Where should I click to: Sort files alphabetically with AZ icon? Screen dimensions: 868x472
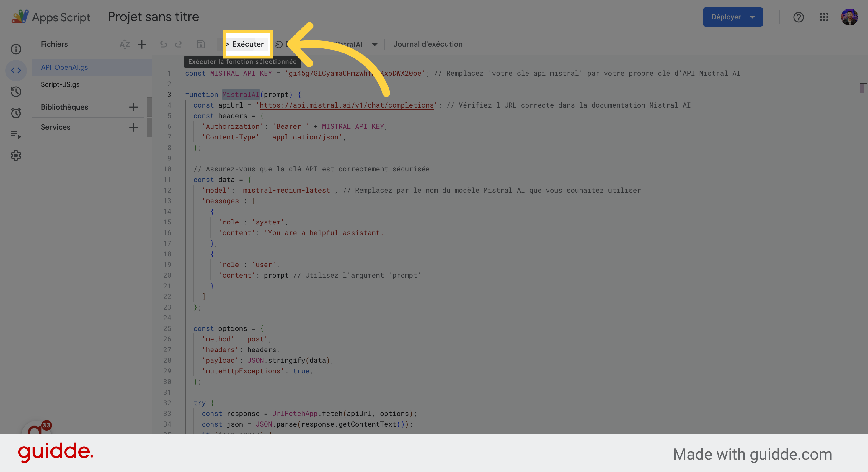pyautogui.click(x=125, y=44)
